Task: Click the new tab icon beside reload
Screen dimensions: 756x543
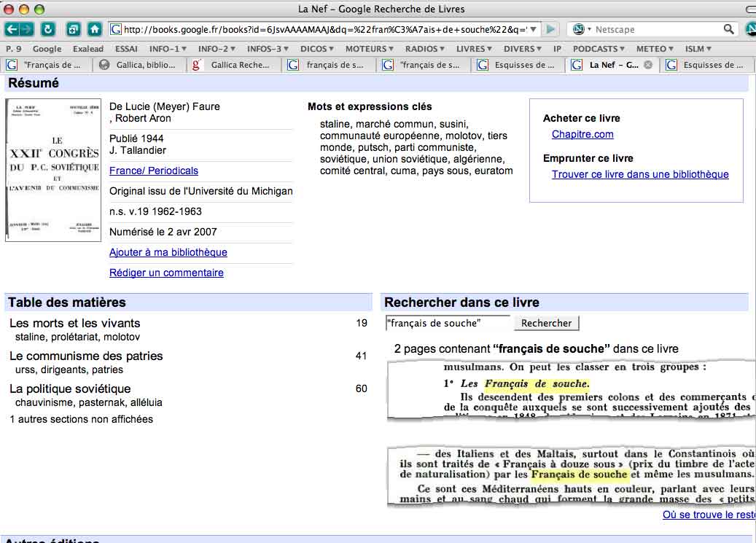Action: point(74,29)
